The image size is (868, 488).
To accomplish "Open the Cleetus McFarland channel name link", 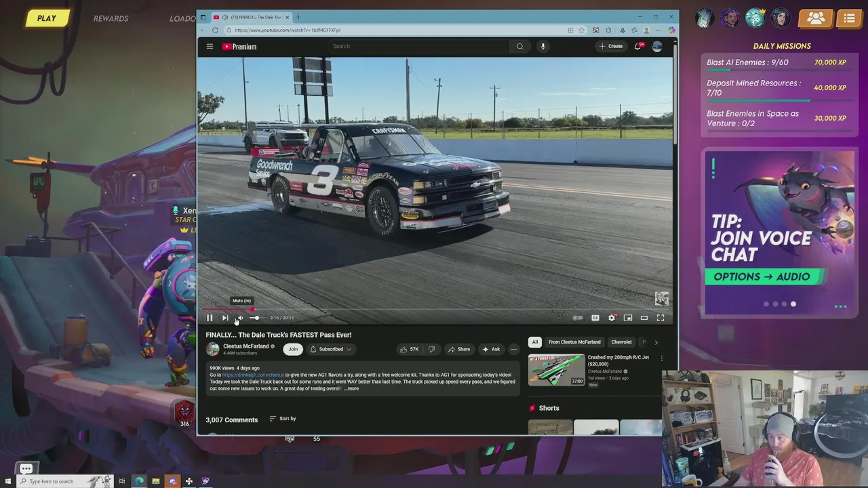I will (246, 346).
